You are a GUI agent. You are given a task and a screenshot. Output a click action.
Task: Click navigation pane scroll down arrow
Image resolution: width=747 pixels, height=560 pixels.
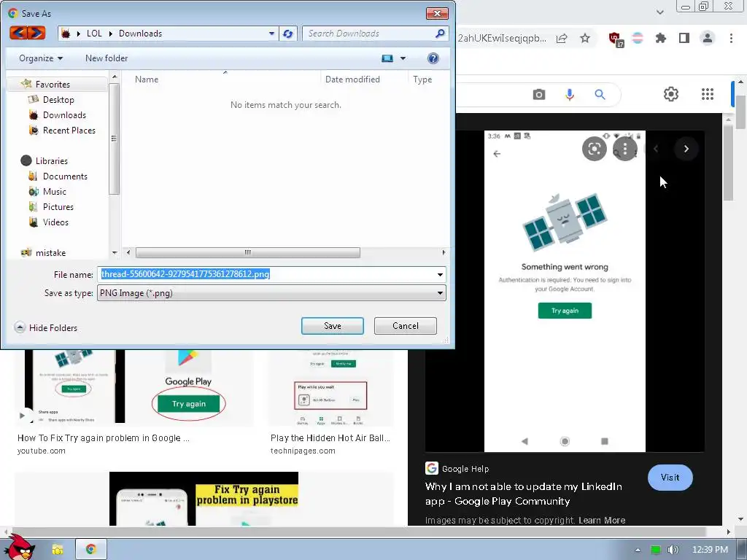point(115,253)
